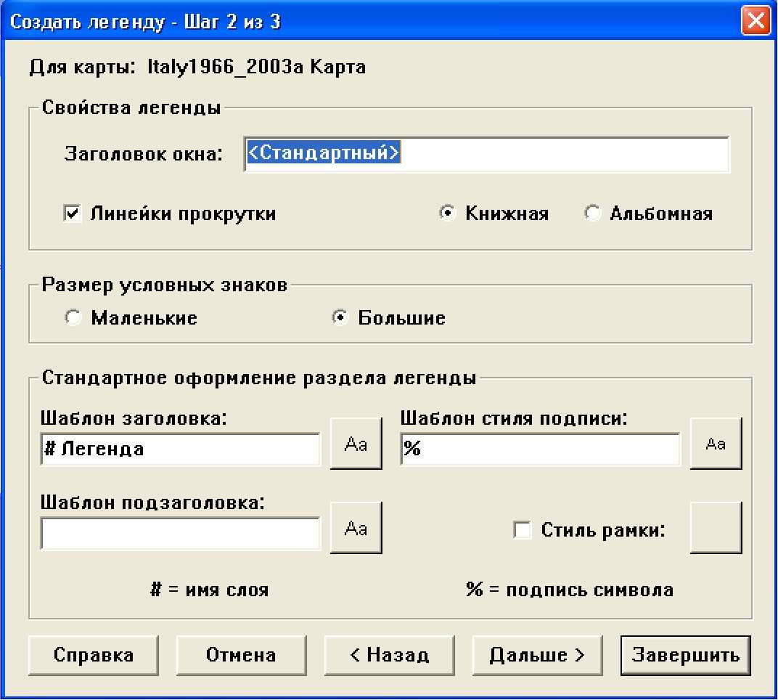The width and height of the screenshot is (778, 700).
Task: Choose Большие symbol size
Action: pos(339,318)
